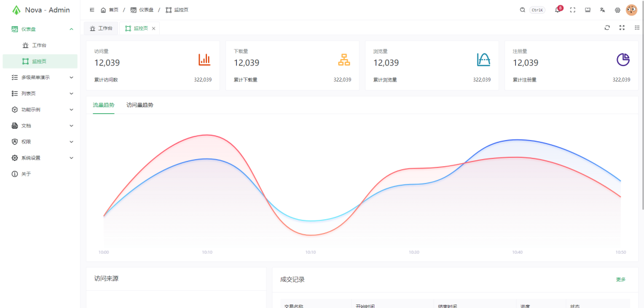The image size is (644, 308).
Task: Open the layout settings gear icon
Action: point(617,10)
